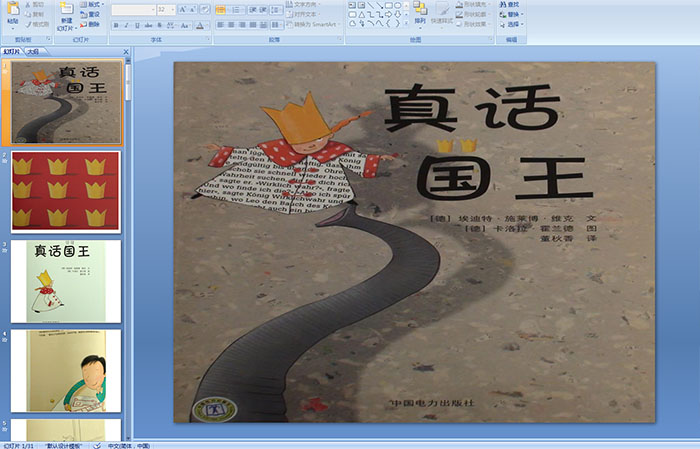This screenshot has width=700, height=449.
Task: Click the Clear Formatting eraser icon
Action: (205, 9)
